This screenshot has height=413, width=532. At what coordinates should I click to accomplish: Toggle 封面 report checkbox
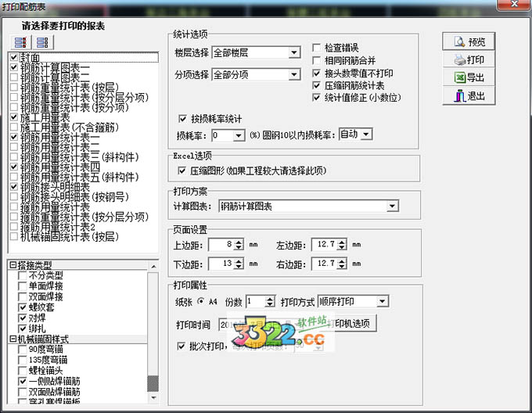pos(14,57)
